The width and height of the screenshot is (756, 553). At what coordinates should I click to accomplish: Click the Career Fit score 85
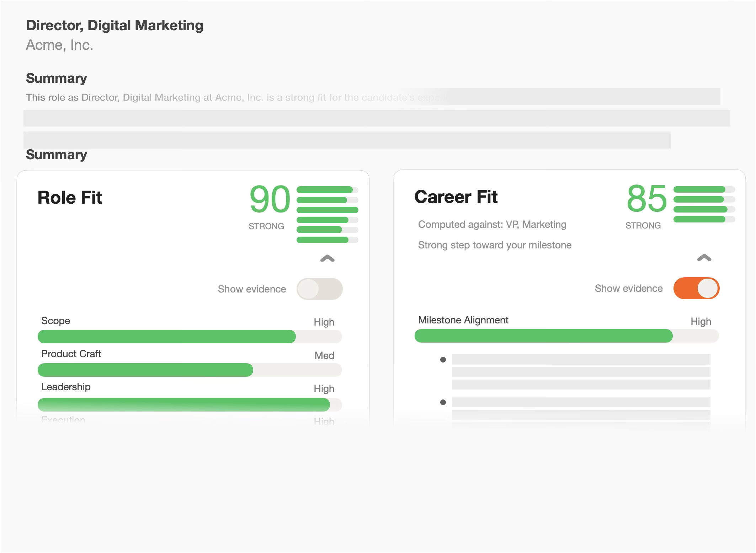click(647, 199)
